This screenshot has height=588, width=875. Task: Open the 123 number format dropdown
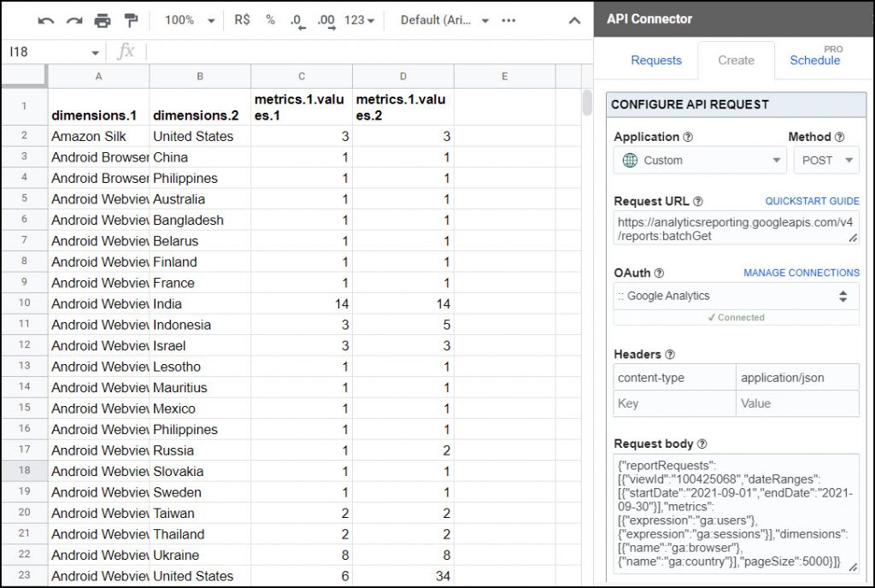pos(360,21)
